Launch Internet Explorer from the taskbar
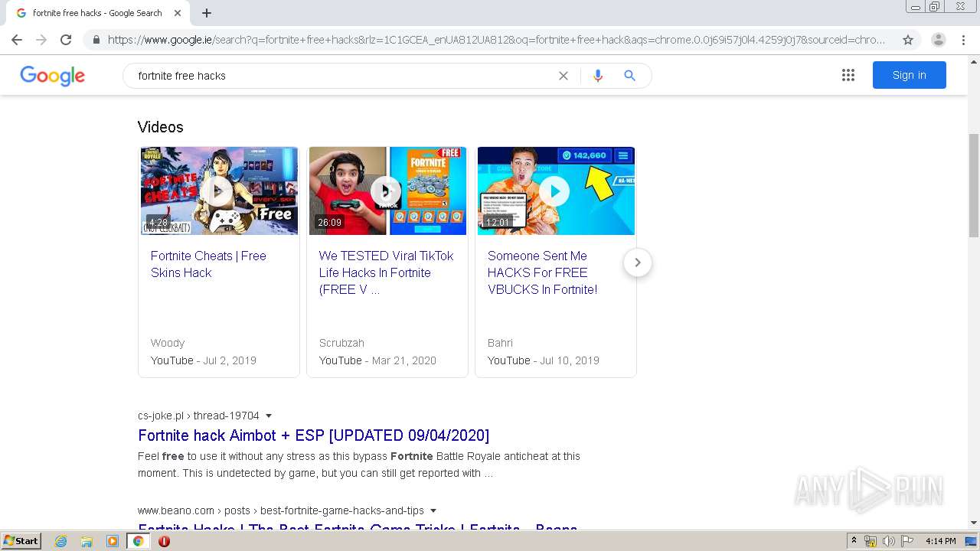This screenshot has width=980, height=551. [x=60, y=541]
